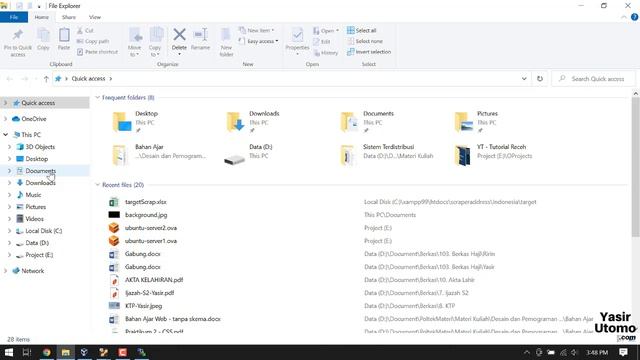Open the Easy access dropdown

point(258,41)
